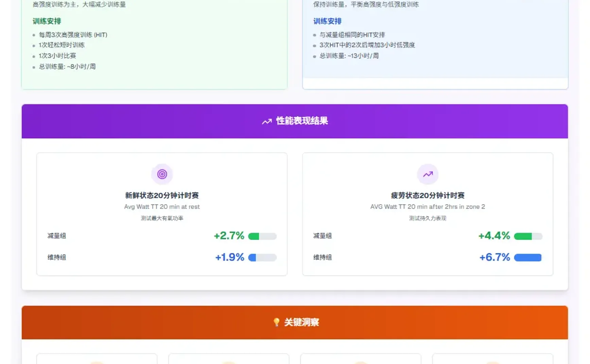Click the green progress bar next to +2.7%

[262, 236]
